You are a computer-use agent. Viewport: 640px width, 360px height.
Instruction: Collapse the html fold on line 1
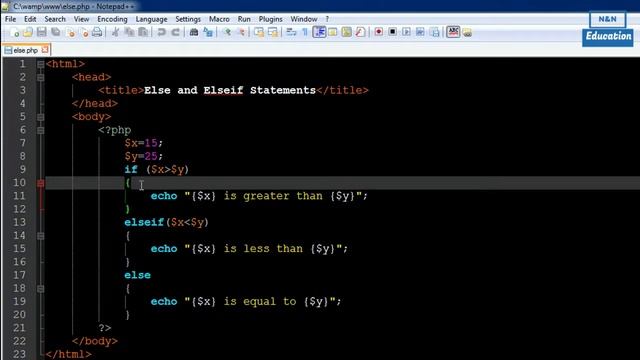click(x=40, y=64)
